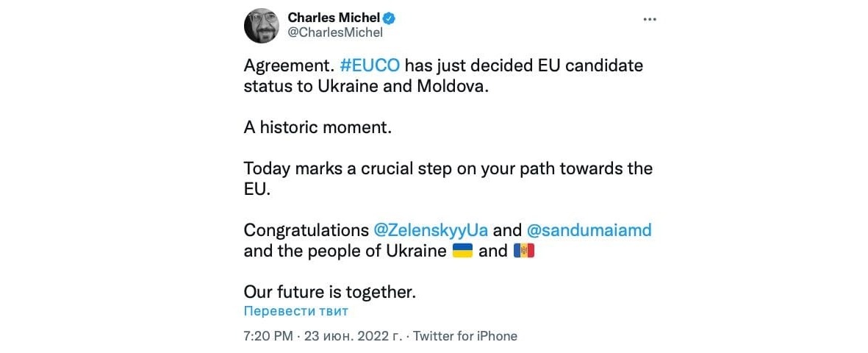Screen dimensions: 868x353
Task: Click the Перевести твит translate link
Action: click(x=295, y=311)
